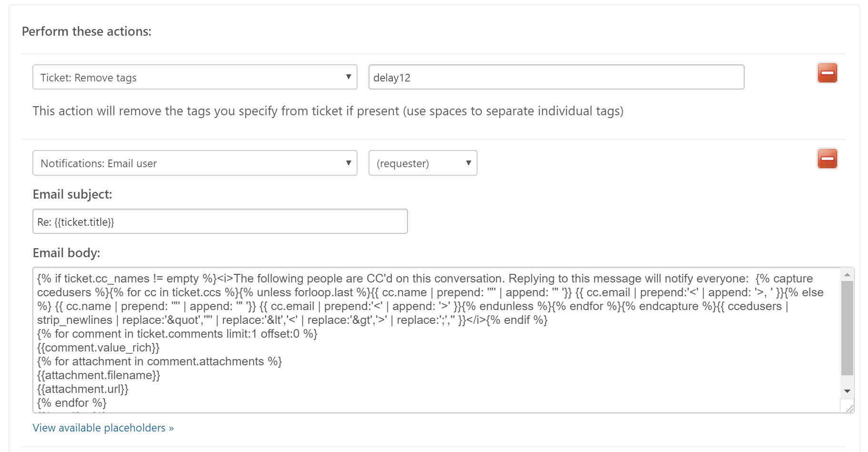This screenshot has width=868, height=452.
Task: Click the Email body scrollbar thumb
Action: (x=847, y=328)
